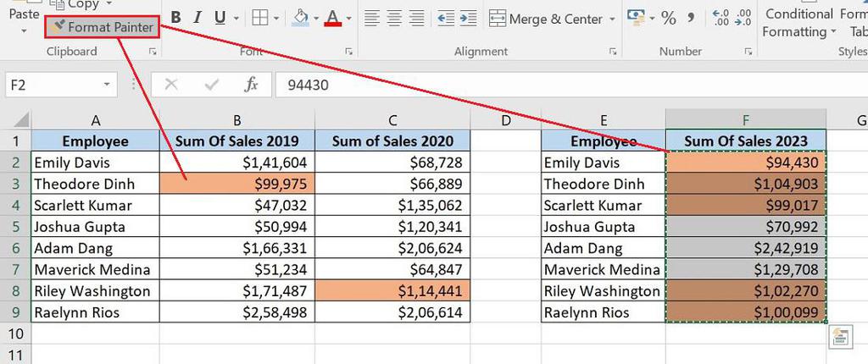Open the Conditional Formatting menu
The image size is (868, 364).
pos(798,23)
